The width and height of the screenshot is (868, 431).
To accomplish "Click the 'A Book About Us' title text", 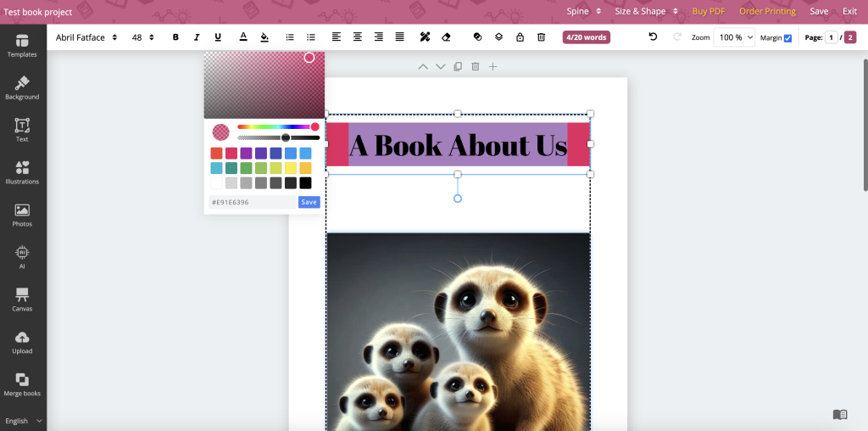I will click(x=458, y=145).
